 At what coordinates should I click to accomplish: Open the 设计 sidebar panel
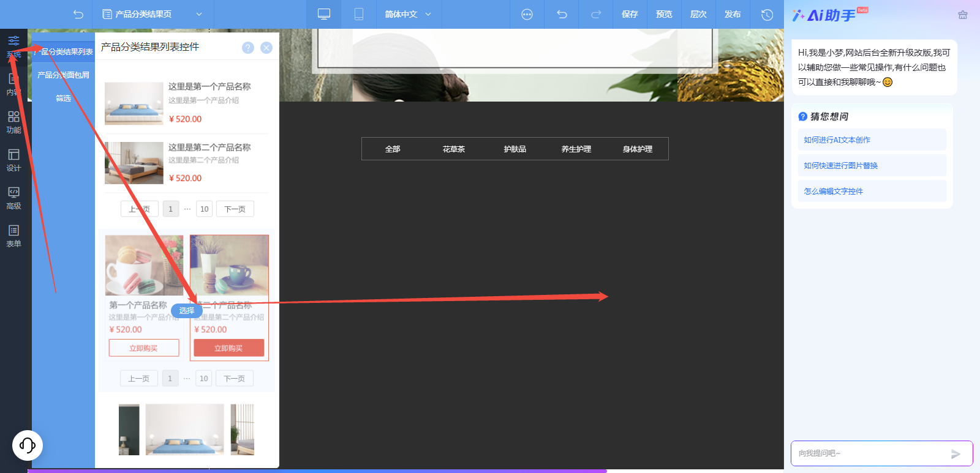tap(13, 160)
